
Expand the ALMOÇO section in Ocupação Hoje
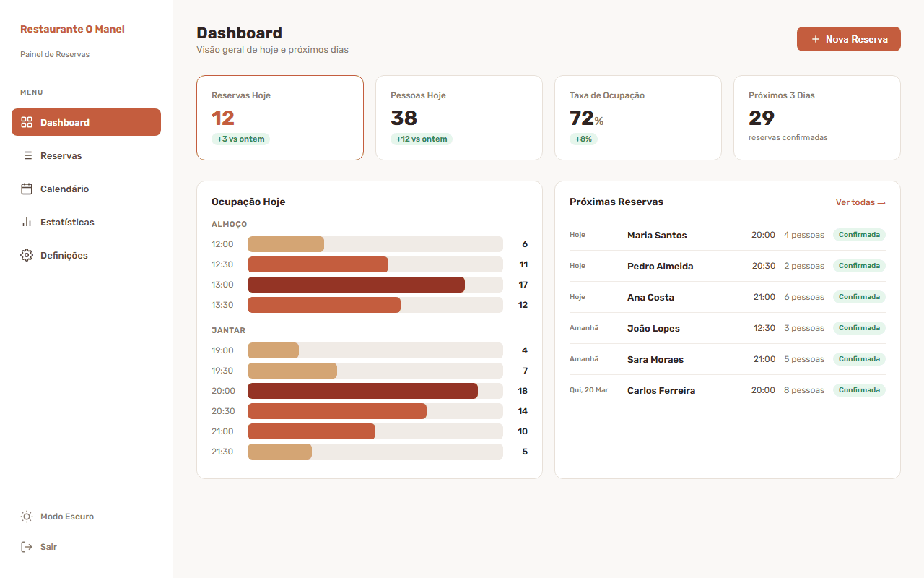(229, 224)
